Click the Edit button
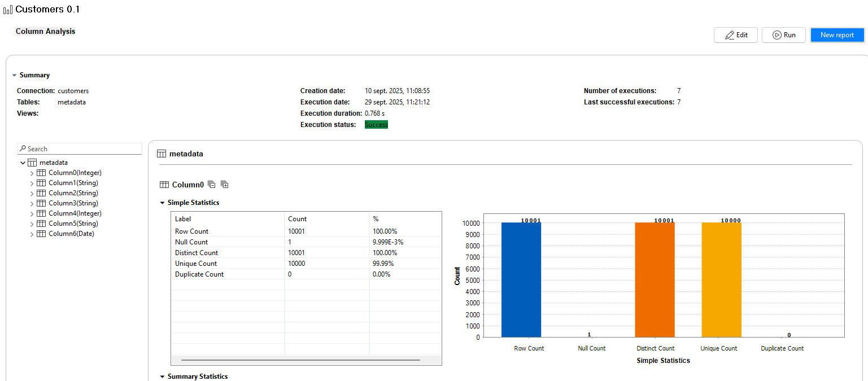Screen dimensions: 868x381 (735, 34)
